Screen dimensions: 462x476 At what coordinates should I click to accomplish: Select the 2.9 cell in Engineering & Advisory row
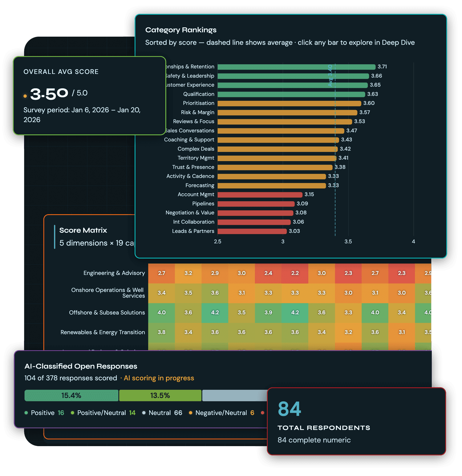tap(215, 273)
